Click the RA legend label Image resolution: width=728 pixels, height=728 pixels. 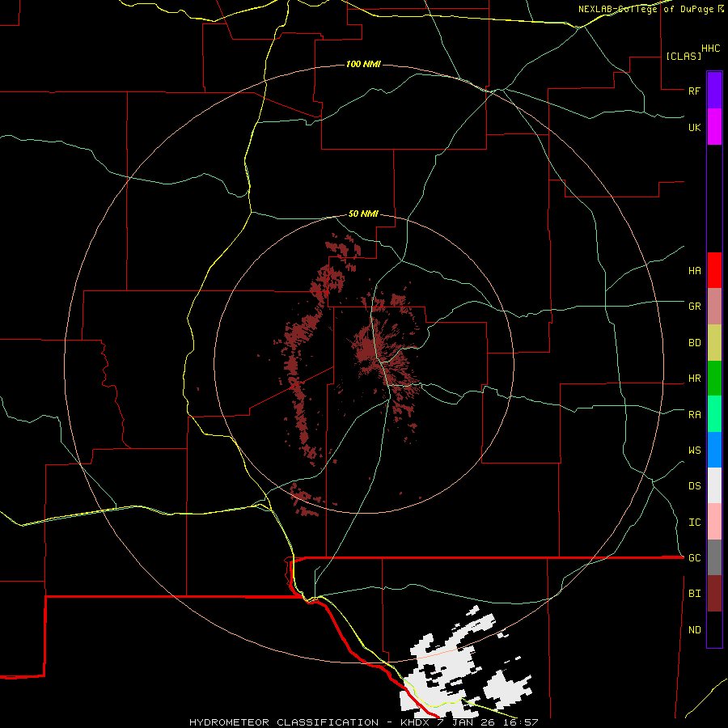[x=694, y=415]
